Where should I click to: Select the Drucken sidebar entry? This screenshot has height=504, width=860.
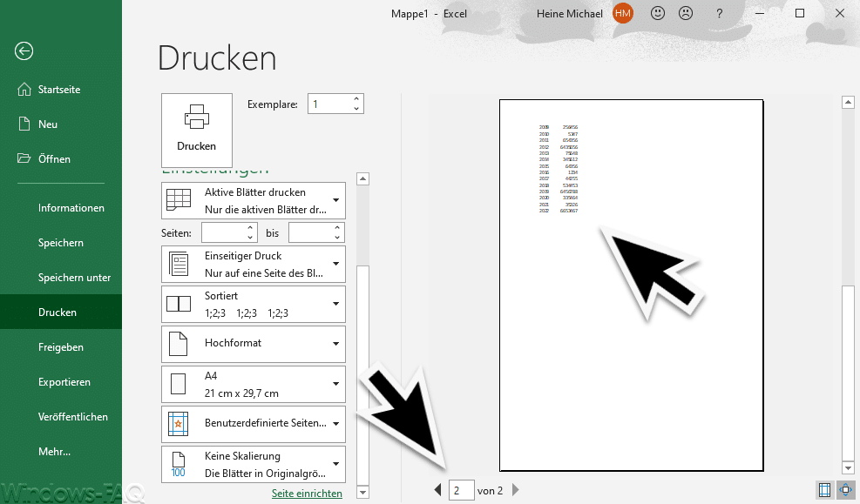coord(61,312)
